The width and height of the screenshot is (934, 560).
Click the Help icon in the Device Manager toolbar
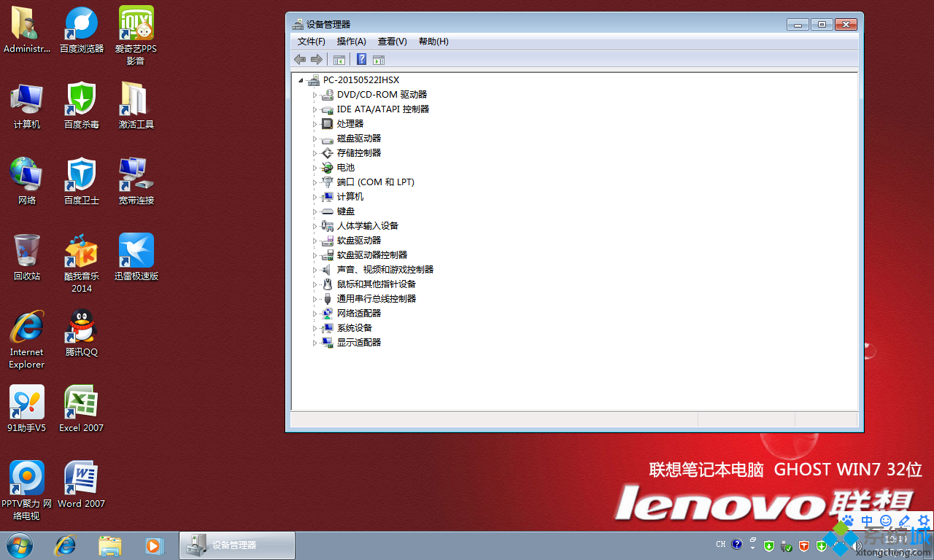coord(361,59)
